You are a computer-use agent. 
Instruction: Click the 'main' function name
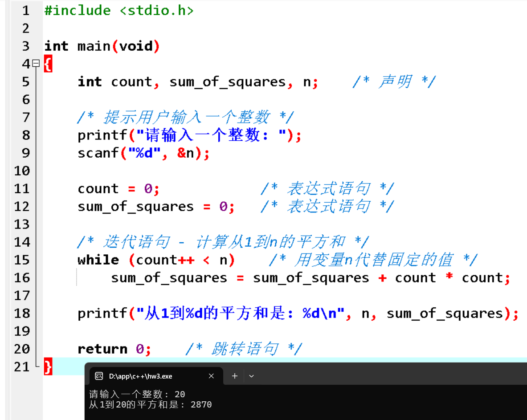94,46
